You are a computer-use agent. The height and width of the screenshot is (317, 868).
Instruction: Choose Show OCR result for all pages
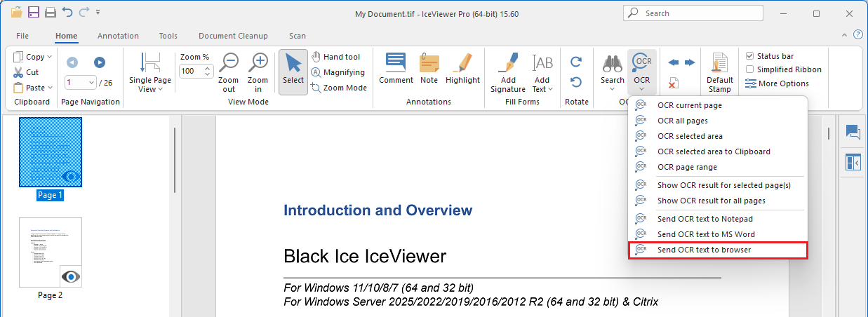[x=718, y=201]
